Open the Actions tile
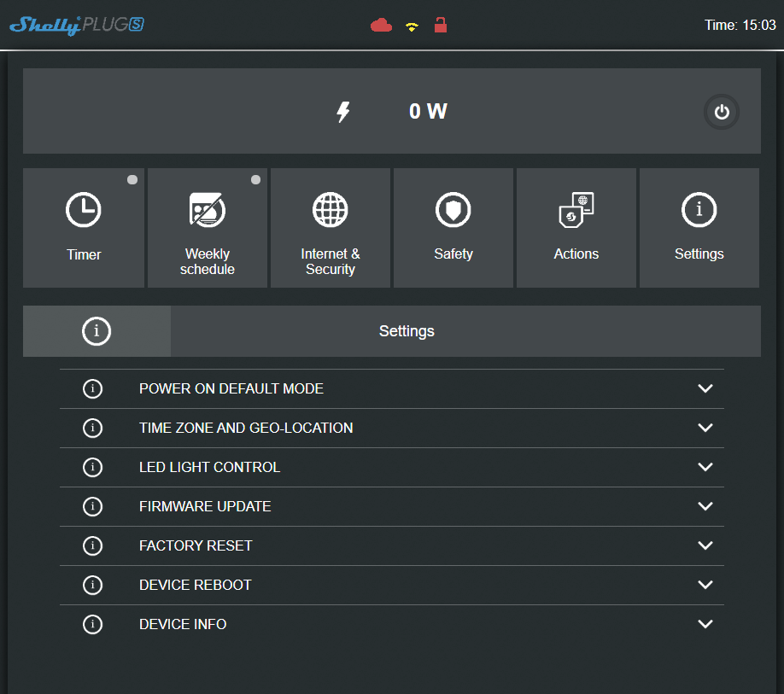Viewport: 784px width, 694px height. (576, 228)
